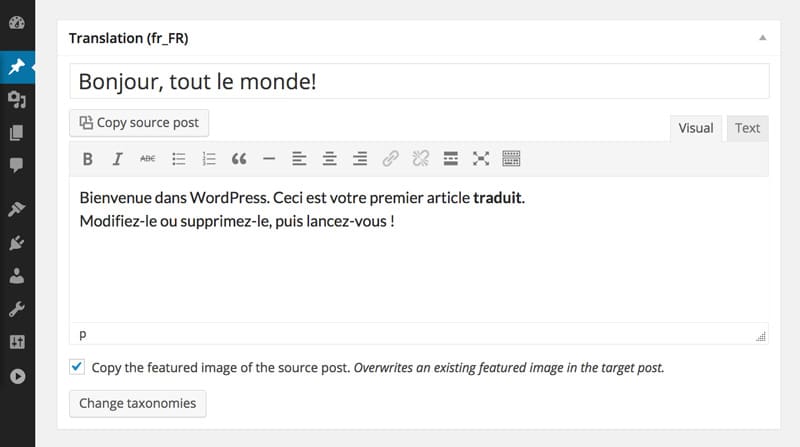Image resolution: width=800 pixels, height=447 pixels.
Task: Click the Remove link icon
Action: [x=420, y=159]
